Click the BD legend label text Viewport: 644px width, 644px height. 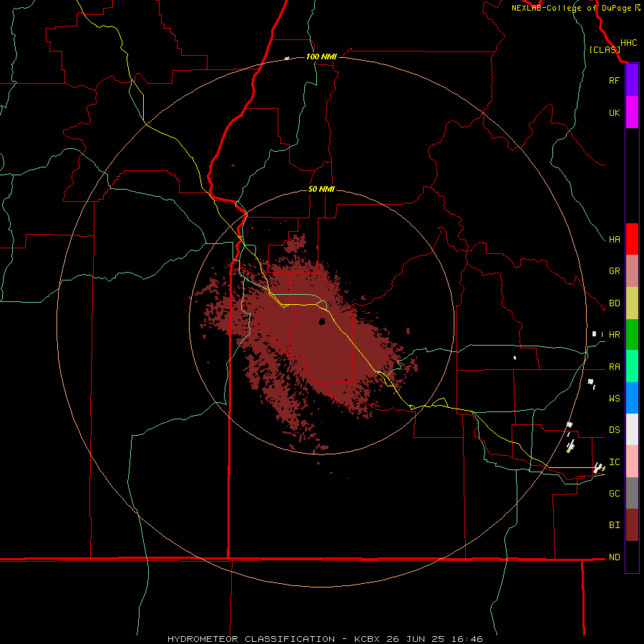614,303
